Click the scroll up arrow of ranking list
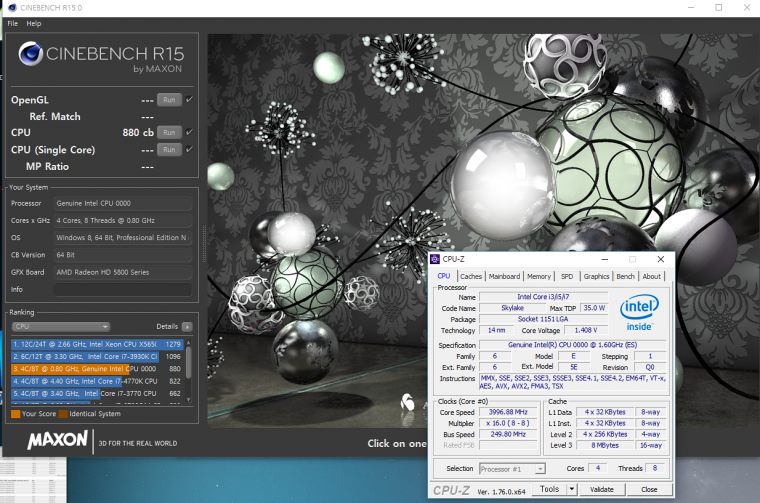This screenshot has height=503, width=760. coord(189,343)
